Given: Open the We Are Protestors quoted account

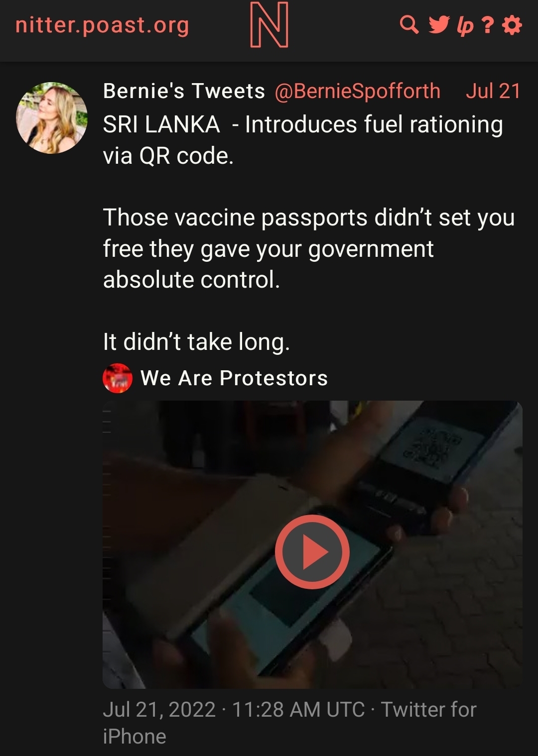Looking at the screenshot, I should click(234, 378).
